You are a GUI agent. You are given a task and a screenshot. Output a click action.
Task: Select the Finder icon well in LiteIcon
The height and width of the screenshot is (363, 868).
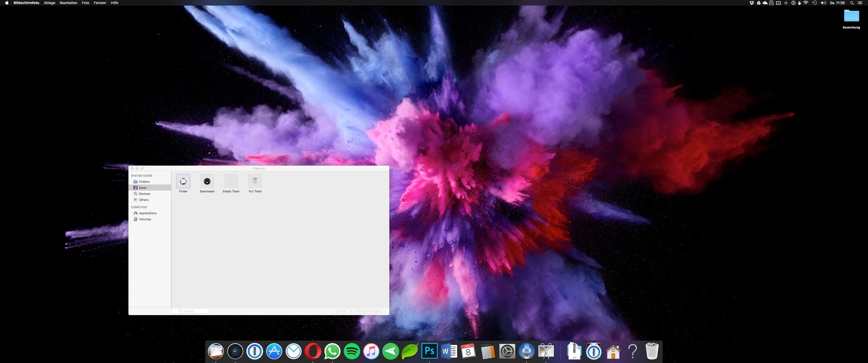click(x=183, y=181)
